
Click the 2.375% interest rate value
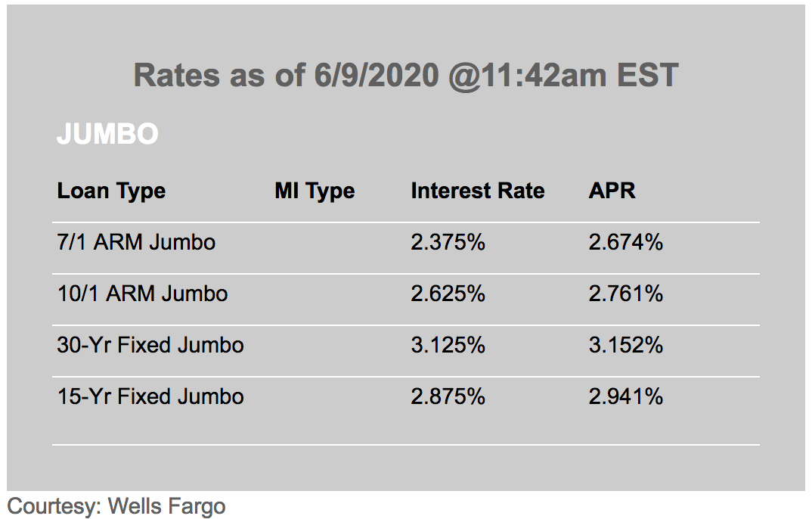pyautogui.click(x=448, y=242)
